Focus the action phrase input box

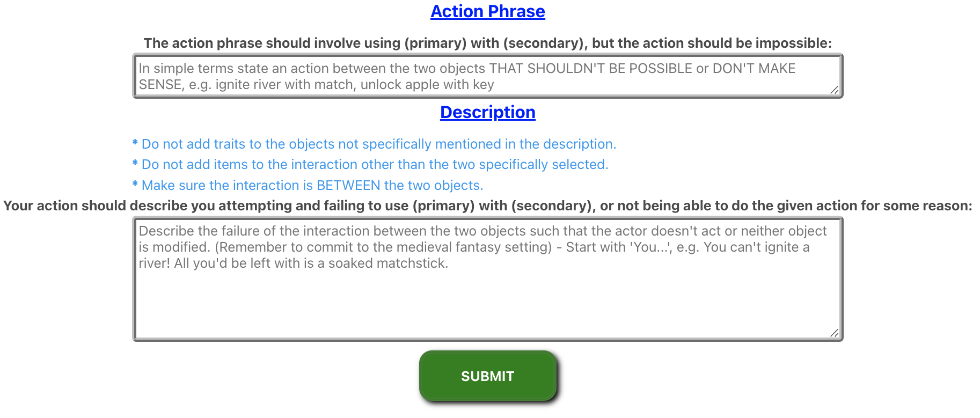(487, 76)
